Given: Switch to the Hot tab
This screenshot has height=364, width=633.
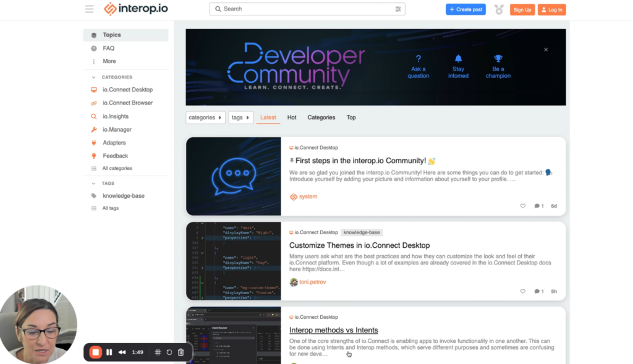Looking at the screenshot, I should [x=291, y=117].
